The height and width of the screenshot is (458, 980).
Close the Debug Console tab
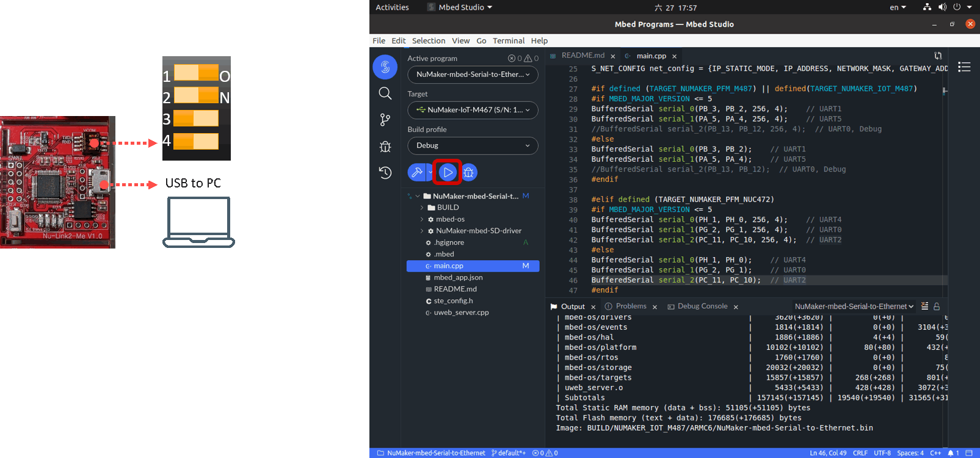point(736,307)
